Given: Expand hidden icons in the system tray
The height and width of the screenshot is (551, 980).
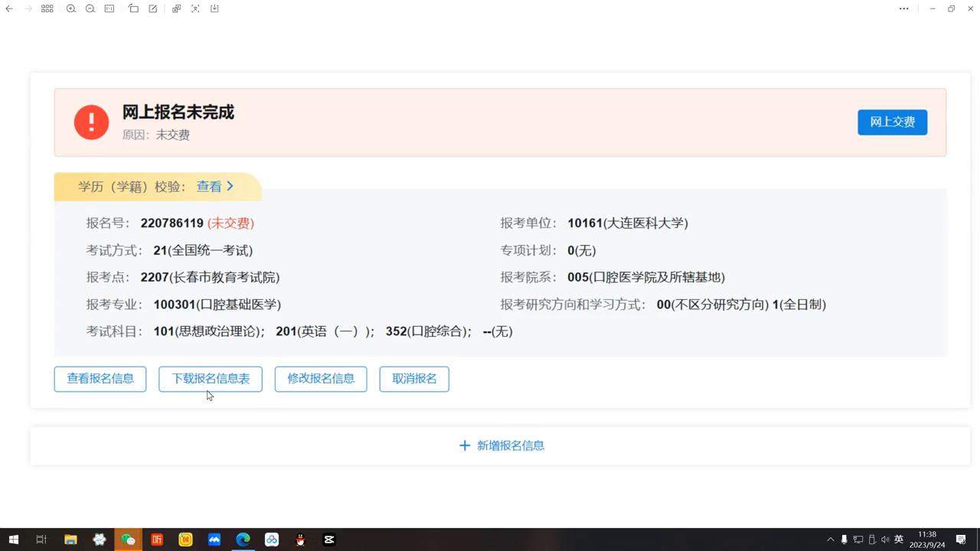Looking at the screenshot, I should (830, 540).
